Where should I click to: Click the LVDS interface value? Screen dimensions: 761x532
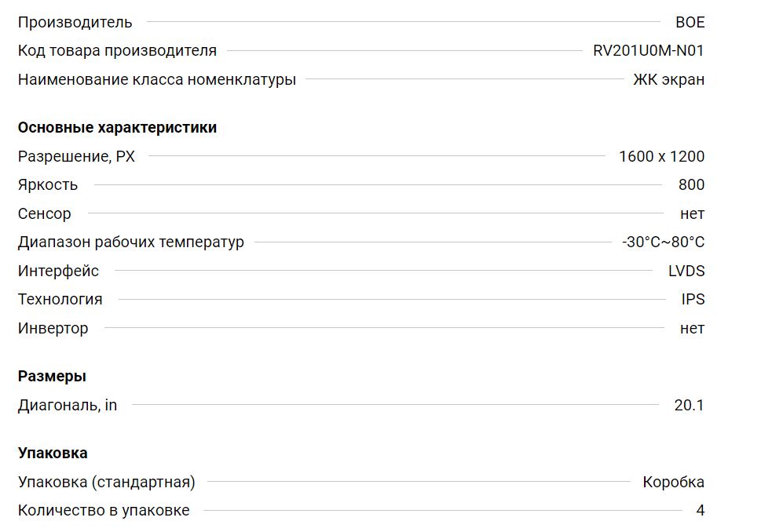tap(686, 271)
